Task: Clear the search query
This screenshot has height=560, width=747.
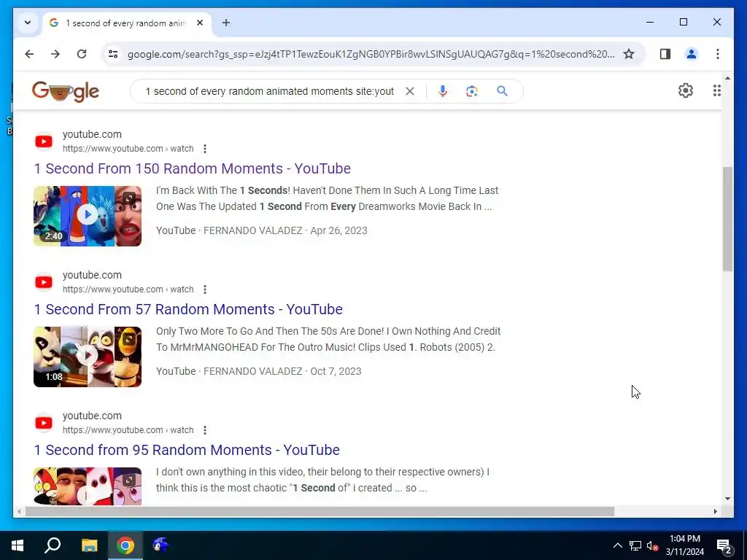Action: coord(410,91)
